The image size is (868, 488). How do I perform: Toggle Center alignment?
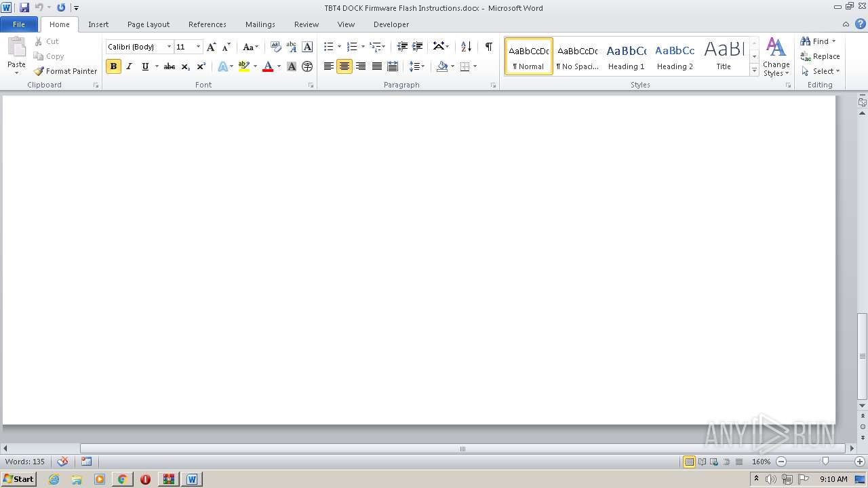click(x=344, y=66)
